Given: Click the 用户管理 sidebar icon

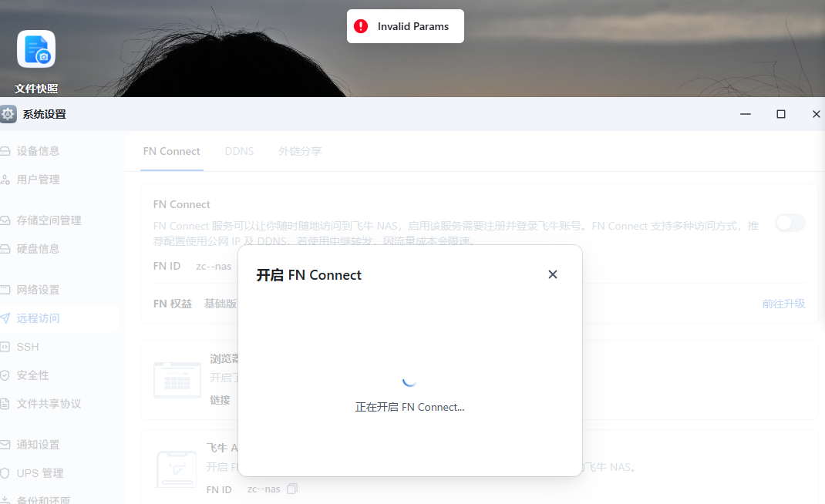Looking at the screenshot, I should pos(5,180).
